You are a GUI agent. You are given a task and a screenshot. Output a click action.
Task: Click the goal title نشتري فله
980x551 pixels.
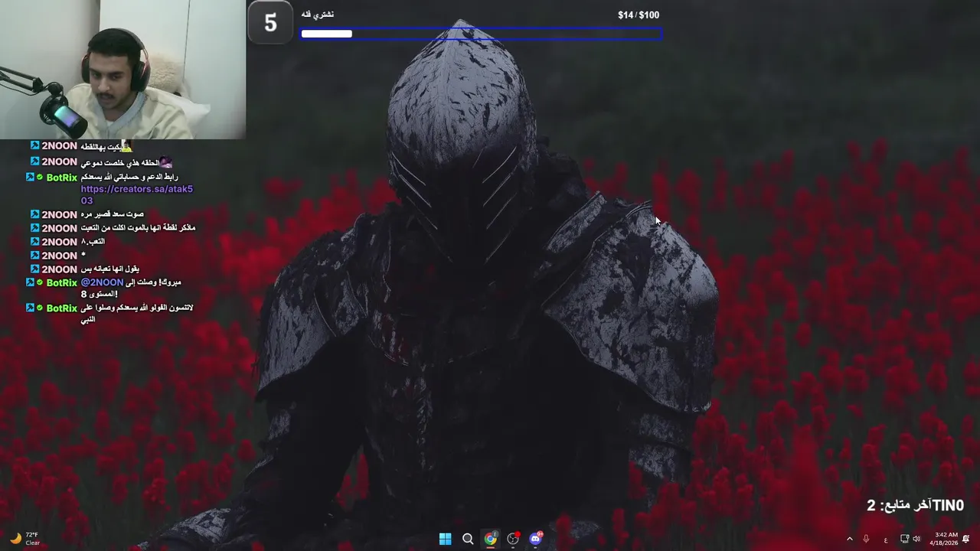tap(318, 15)
